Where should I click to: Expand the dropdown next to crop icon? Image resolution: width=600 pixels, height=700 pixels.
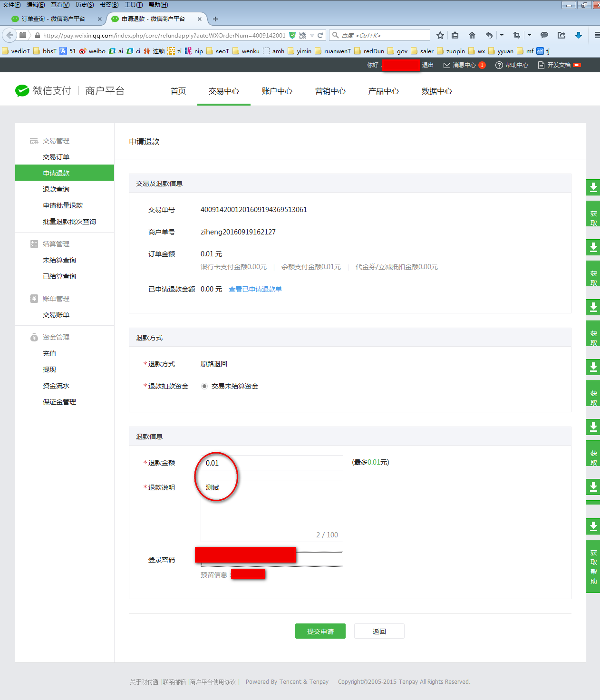point(529,35)
